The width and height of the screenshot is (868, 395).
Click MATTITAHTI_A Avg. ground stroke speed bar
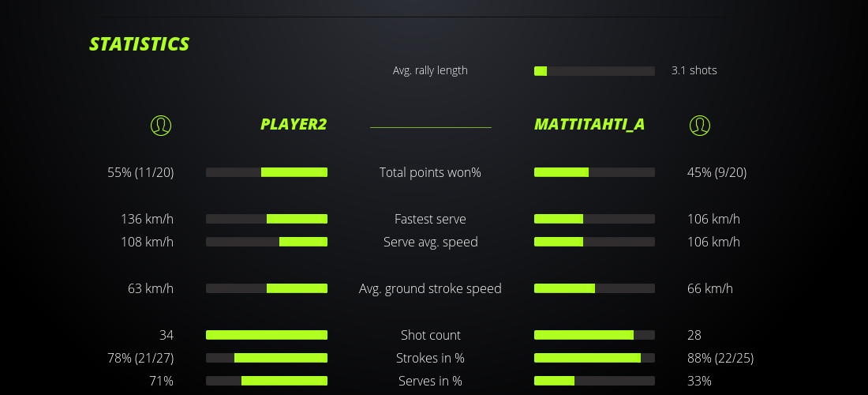(594, 288)
